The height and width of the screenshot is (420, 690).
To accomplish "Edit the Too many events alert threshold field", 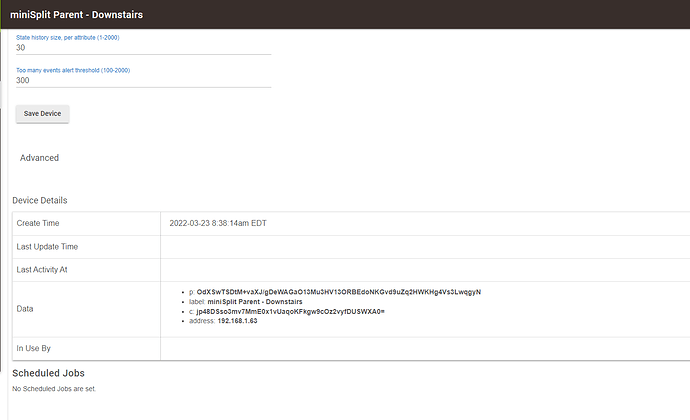I will [x=143, y=81].
